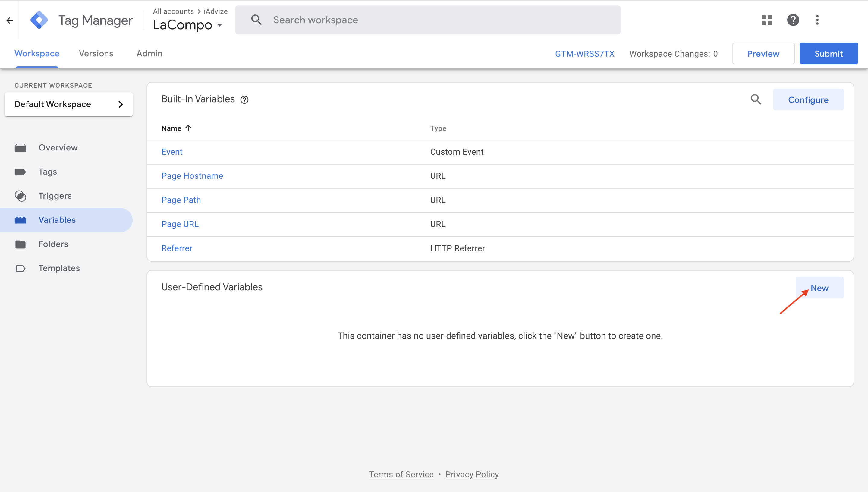
Task: Switch to the Workspace tab
Action: (x=37, y=53)
